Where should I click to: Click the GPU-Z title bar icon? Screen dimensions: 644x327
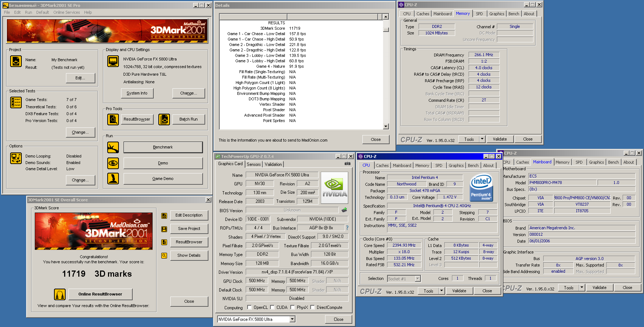click(218, 156)
